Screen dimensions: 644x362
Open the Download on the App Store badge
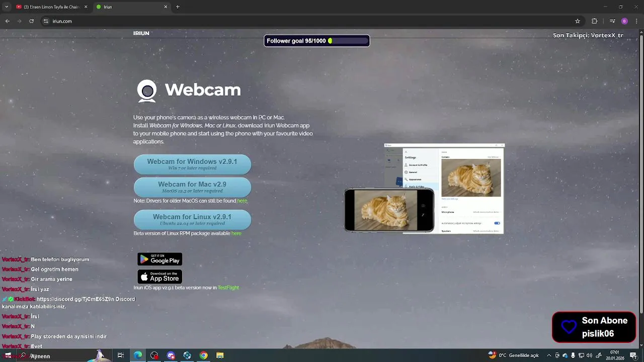[160, 277]
